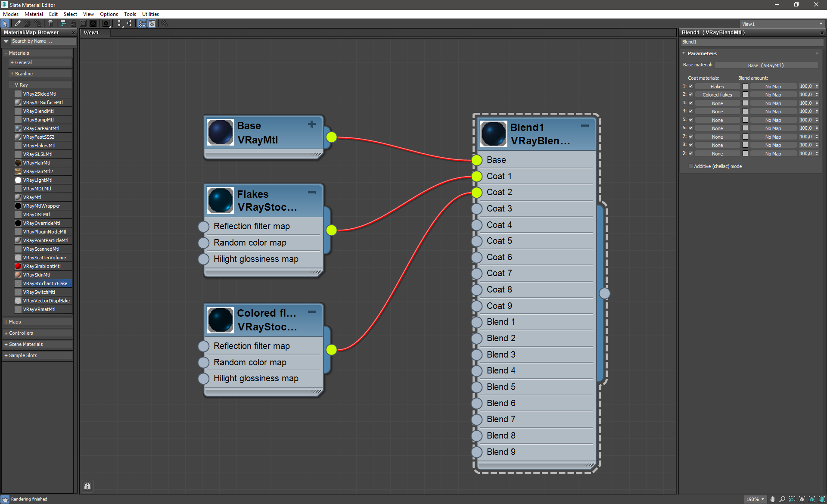Screen dimensions: 827x504
Task: Click the Colored flakes coat material button
Action: coord(717,95)
